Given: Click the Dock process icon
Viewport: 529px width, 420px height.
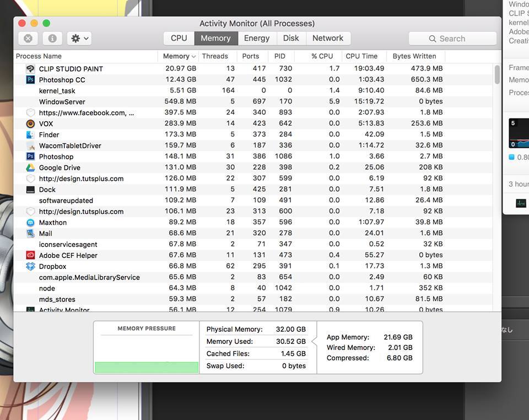Looking at the screenshot, I should pyautogui.click(x=30, y=190).
